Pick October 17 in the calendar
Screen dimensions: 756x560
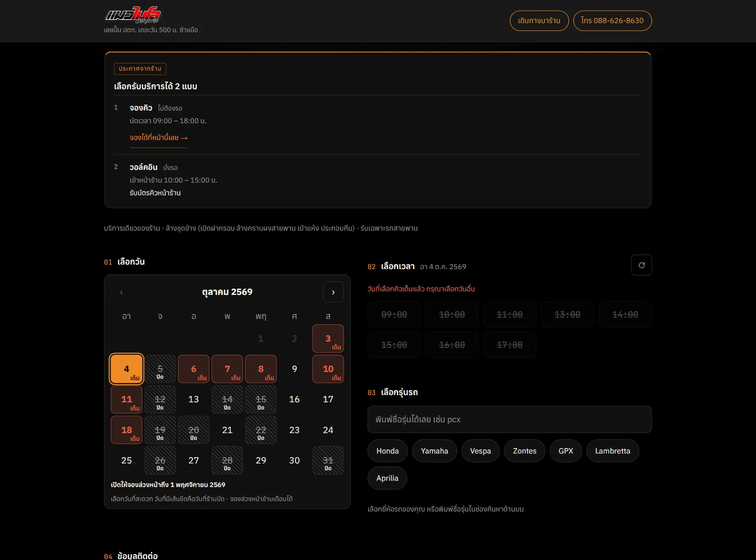328,399
